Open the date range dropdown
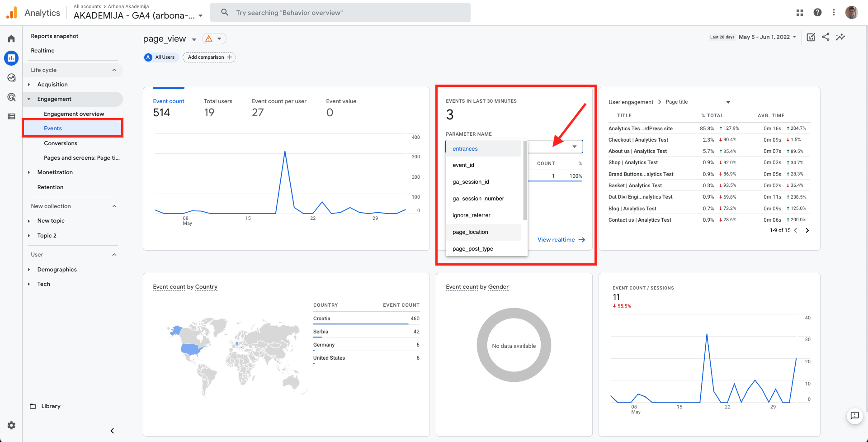 [767, 37]
